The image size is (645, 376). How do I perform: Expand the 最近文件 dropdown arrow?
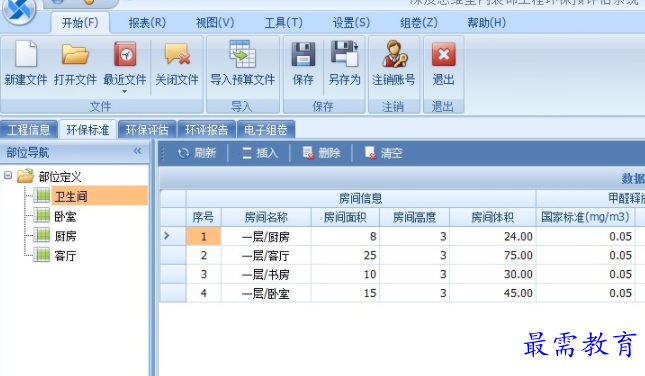[x=125, y=91]
